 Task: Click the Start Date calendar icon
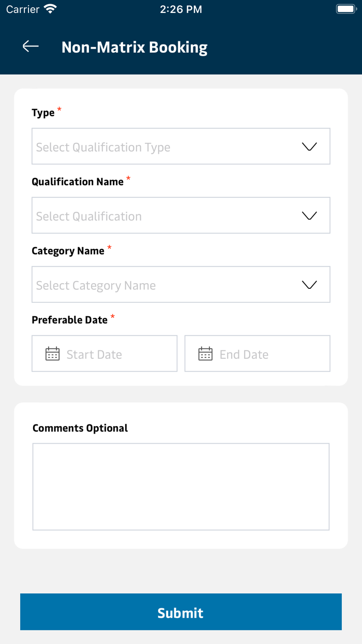(53, 354)
